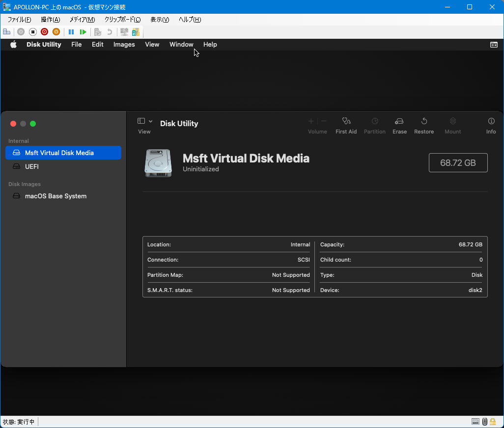Click the Checkpoint toolbar icon

98,32
